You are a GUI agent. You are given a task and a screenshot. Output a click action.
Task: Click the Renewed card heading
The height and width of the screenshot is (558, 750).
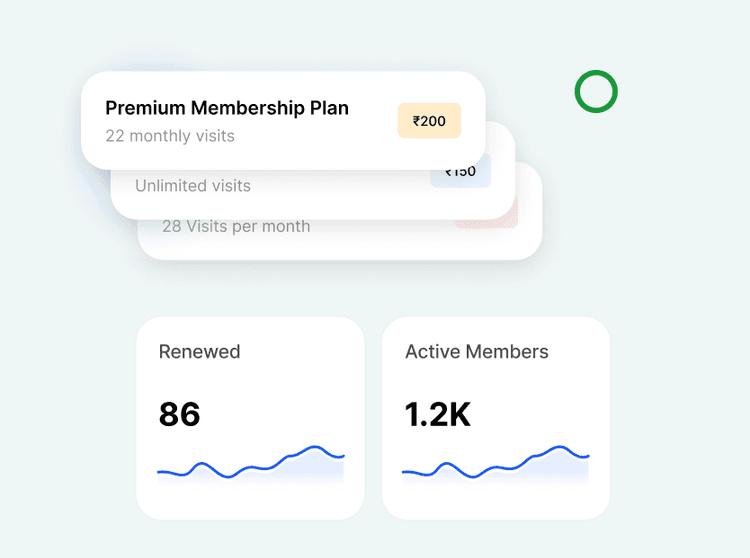pos(200,352)
